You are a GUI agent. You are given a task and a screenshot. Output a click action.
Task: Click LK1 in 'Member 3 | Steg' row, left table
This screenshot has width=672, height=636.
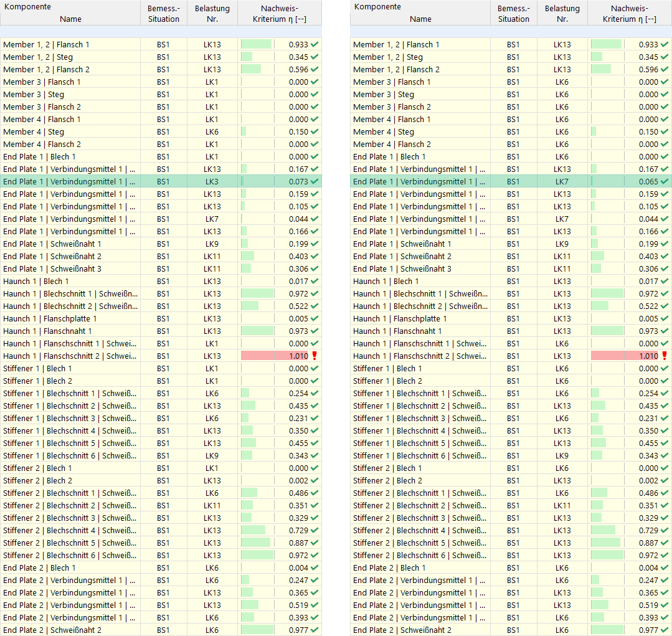click(212, 94)
